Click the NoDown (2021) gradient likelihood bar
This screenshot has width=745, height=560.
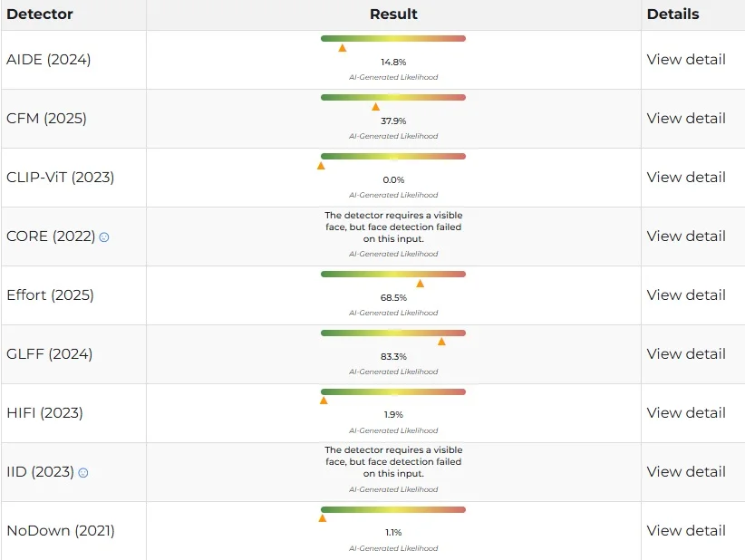click(x=393, y=509)
